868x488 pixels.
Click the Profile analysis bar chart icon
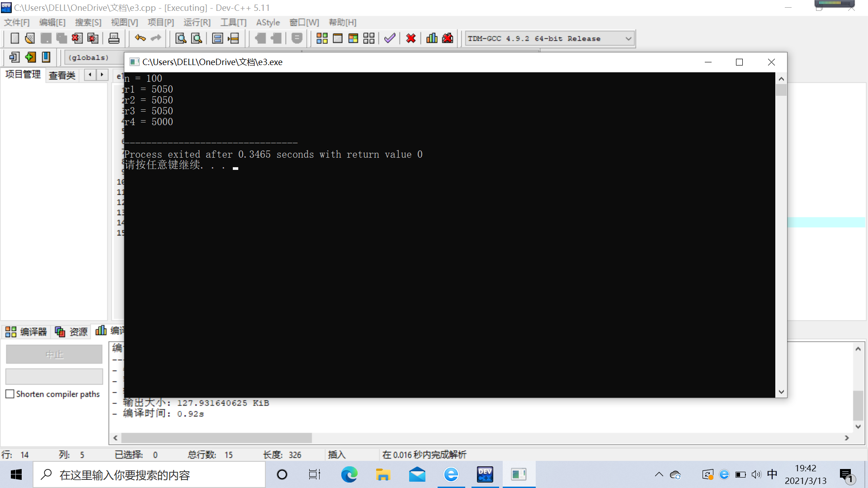(x=432, y=38)
